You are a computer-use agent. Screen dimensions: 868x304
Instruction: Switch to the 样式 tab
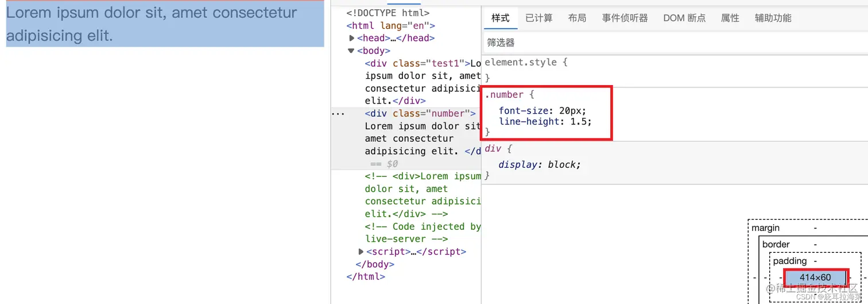click(x=500, y=18)
